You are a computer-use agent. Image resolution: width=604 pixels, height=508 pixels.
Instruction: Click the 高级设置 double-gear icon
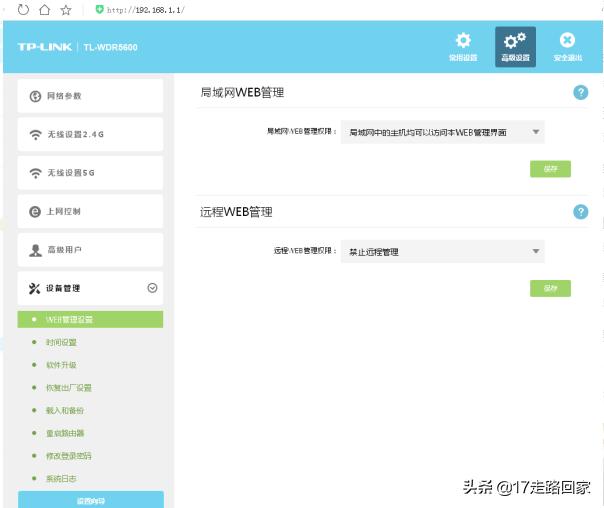tap(515, 41)
